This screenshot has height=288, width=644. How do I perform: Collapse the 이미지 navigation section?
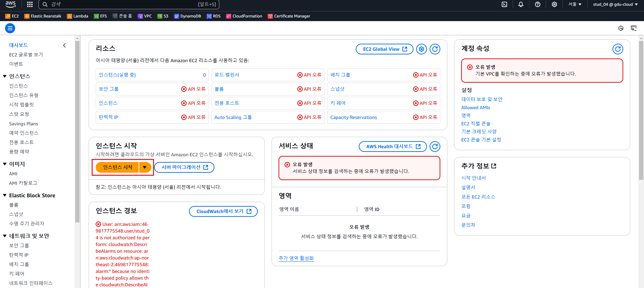click(5, 164)
